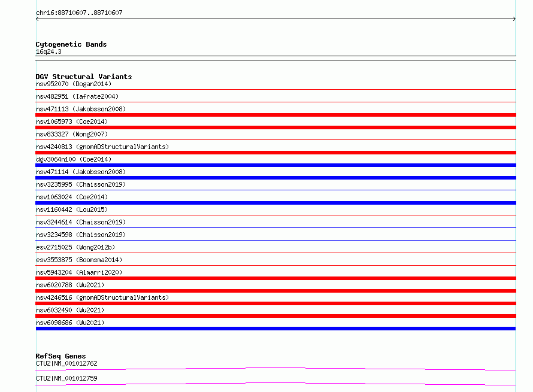This screenshot has height=392, width=533.
Task: Click the thick blue bar under nsv1063024
Action: click(x=275, y=203)
